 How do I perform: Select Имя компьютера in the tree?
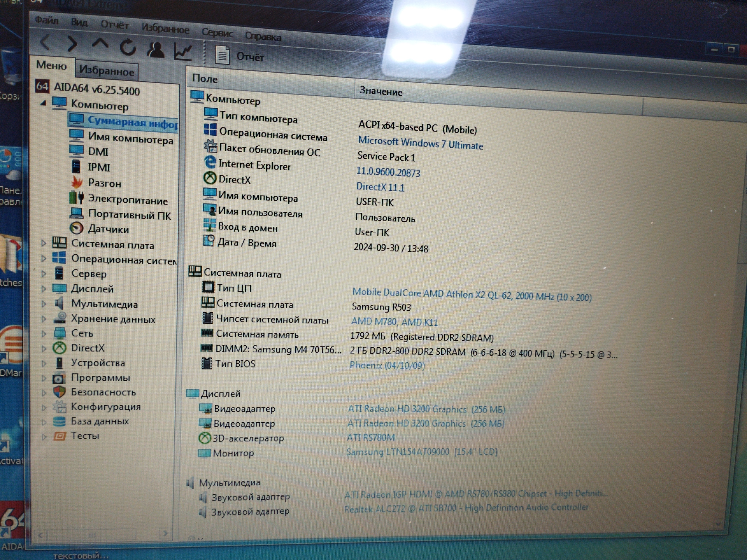130,138
